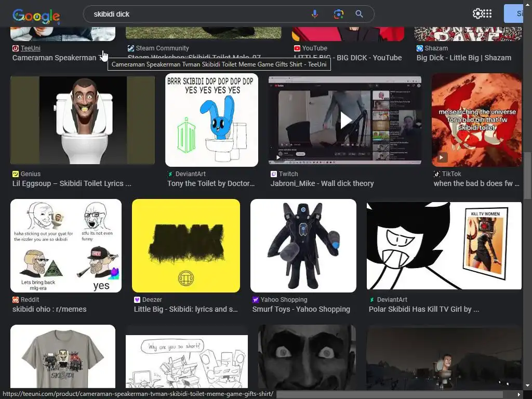Play the Twitch video thumbnail
The height and width of the screenshot is (399, 532).
[x=345, y=120]
